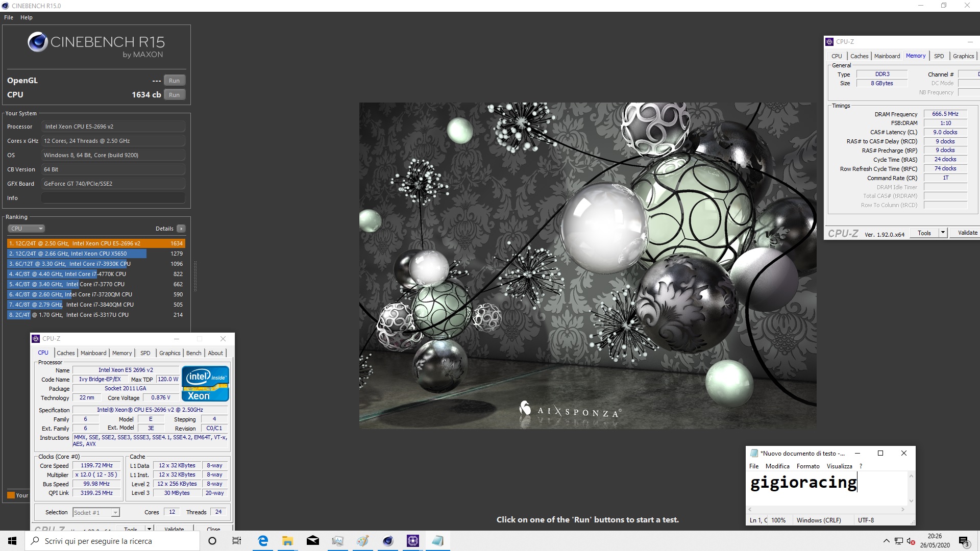Open the SPD tab in lower CPU-Z
The image size is (980, 551).
[145, 353]
